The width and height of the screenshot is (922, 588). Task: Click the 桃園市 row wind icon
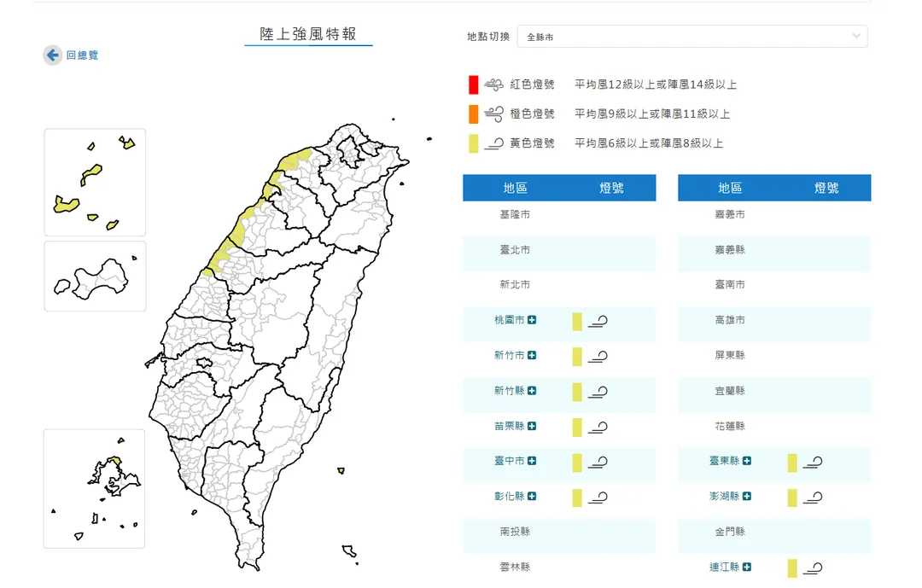pyautogui.click(x=598, y=322)
